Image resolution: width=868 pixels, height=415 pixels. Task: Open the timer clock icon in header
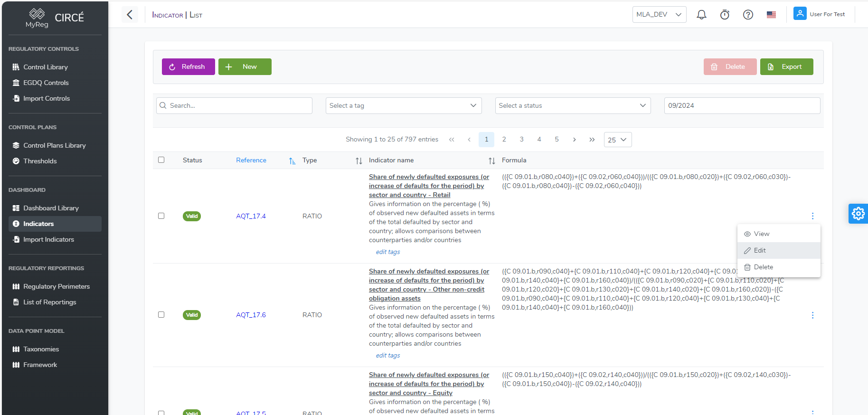pos(725,15)
